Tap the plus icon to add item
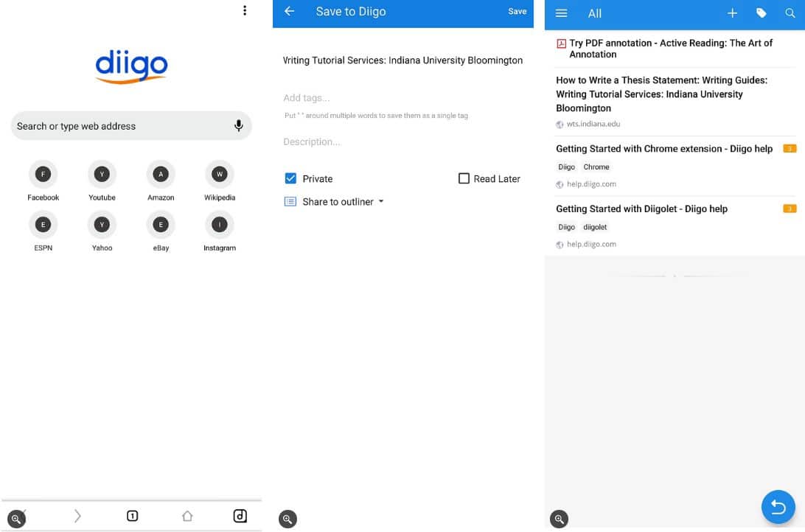This screenshot has width=805, height=532. 732,13
